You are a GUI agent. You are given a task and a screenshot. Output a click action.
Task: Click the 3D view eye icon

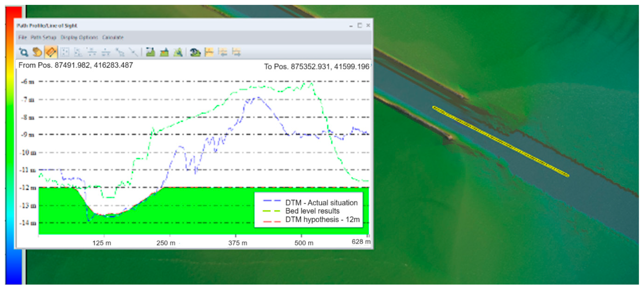(x=195, y=52)
